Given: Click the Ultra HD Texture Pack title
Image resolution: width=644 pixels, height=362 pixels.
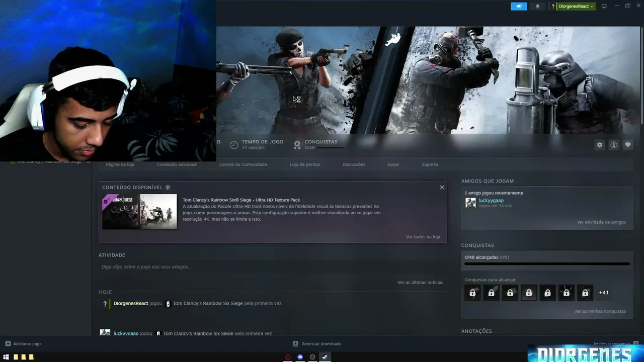Looking at the screenshot, I should (x=241, y=200).
